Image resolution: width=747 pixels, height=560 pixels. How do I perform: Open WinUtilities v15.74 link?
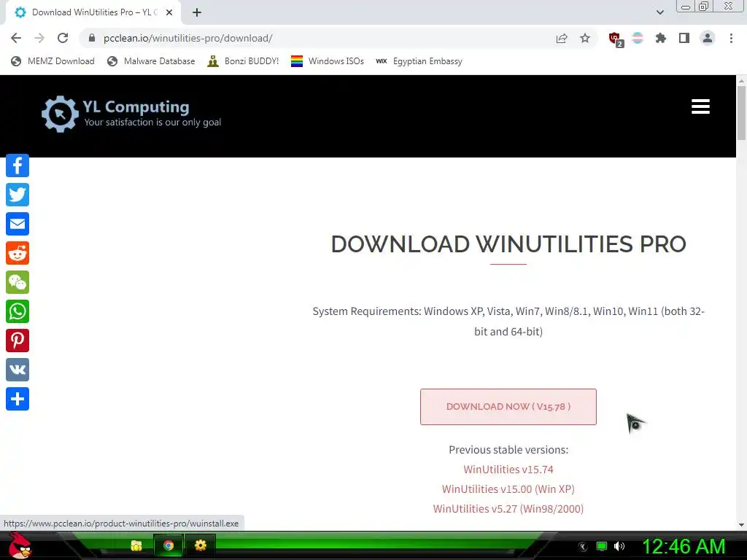(x=508, y=470)
